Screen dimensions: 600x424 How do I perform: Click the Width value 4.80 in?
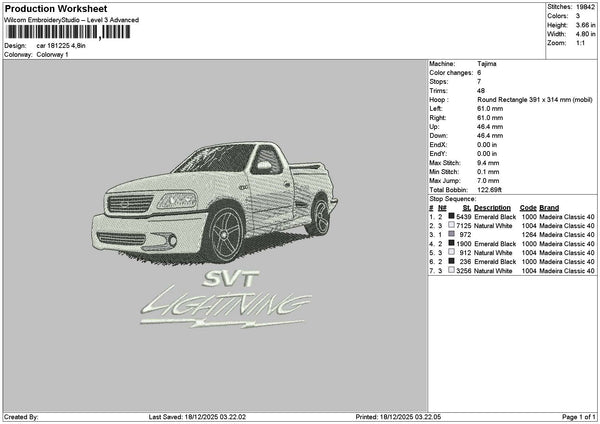point(585,34)
